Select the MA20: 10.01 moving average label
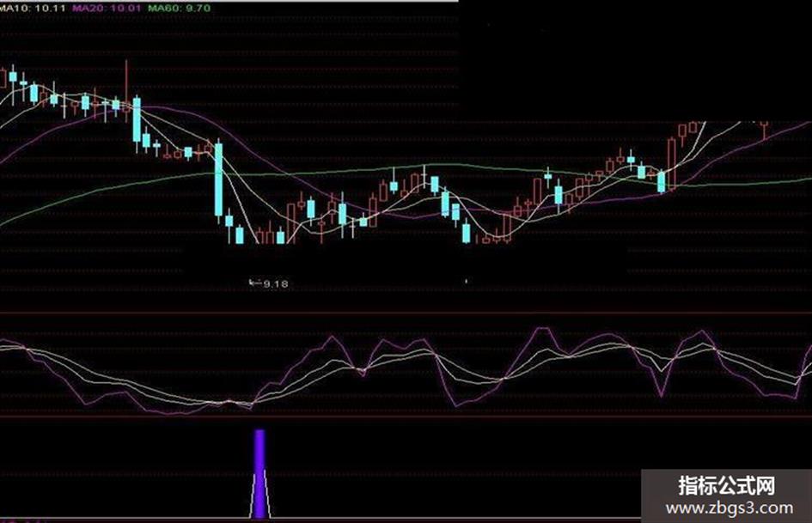This screenshot has height=523, width=812. pyautogui.click(x=107, y=8)
